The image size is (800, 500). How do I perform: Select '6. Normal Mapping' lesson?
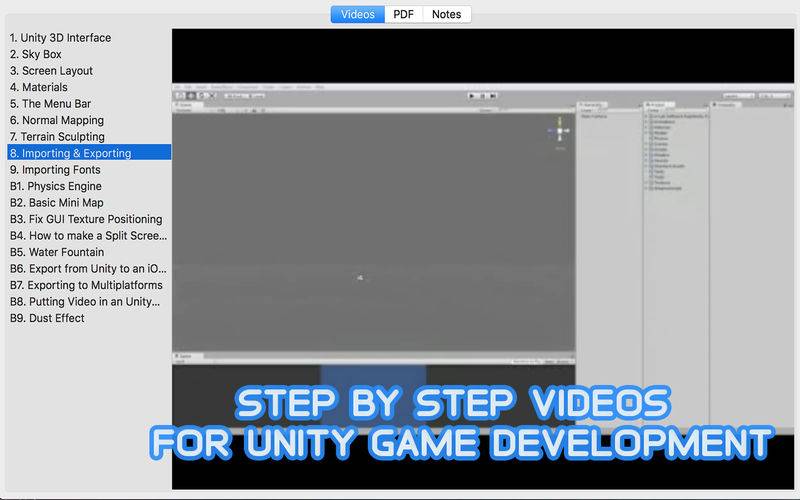click(57, 120)
